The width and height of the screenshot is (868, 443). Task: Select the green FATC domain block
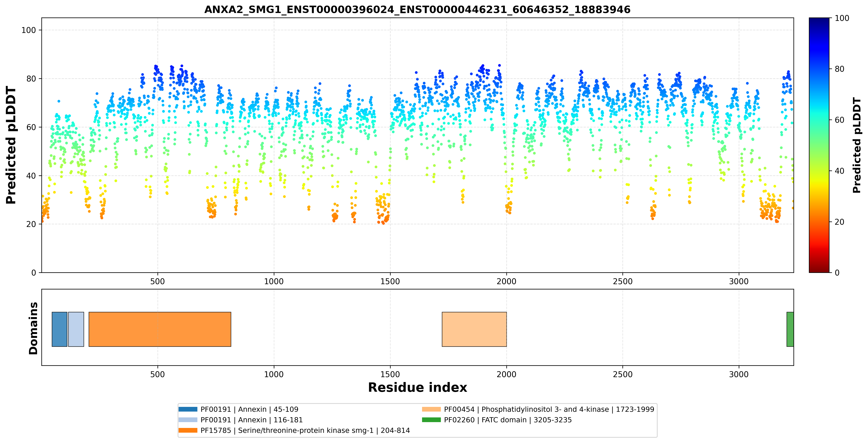click(x=790, y=329)
